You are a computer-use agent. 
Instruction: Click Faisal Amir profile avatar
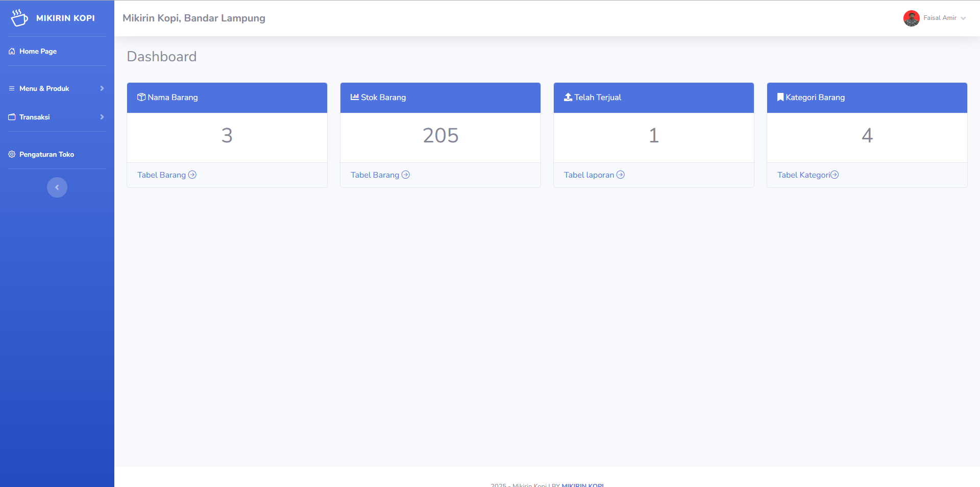[x=912, y=18]
